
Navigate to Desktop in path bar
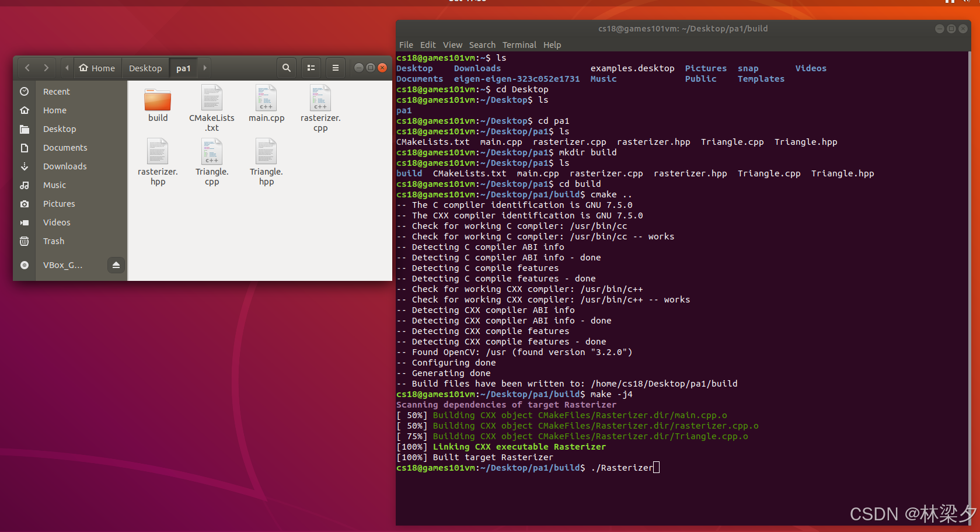[145, 68]
